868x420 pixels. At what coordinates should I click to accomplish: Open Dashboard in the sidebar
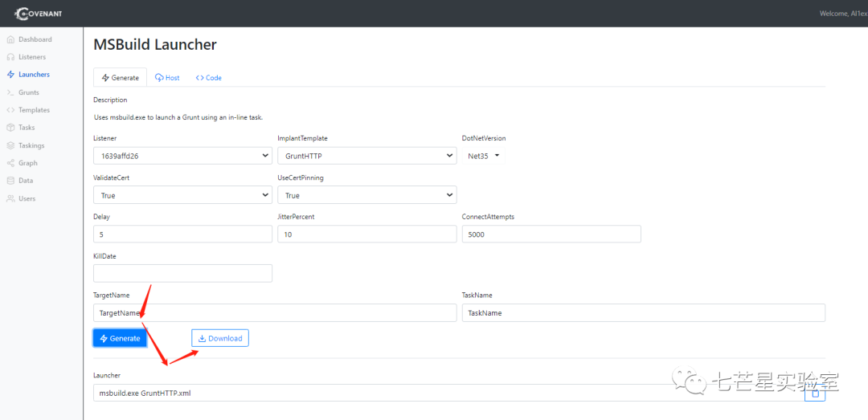[35, 39]
